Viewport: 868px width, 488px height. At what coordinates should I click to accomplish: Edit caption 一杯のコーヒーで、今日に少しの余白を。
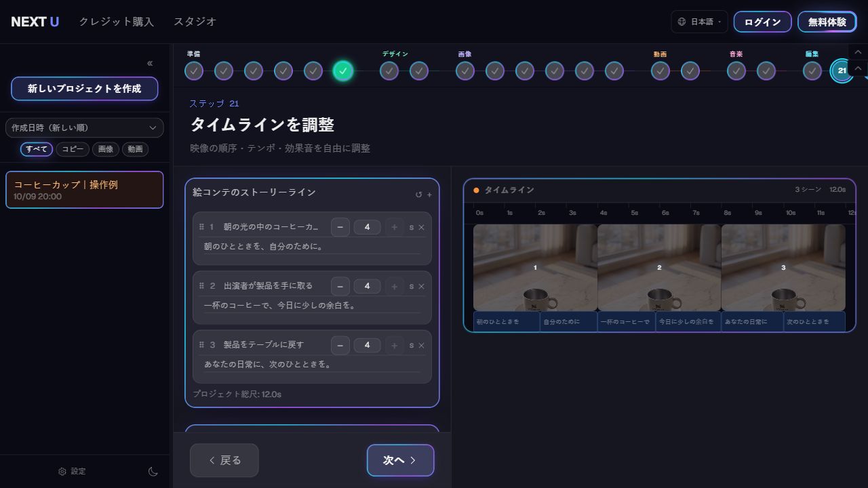click(312, 306)
